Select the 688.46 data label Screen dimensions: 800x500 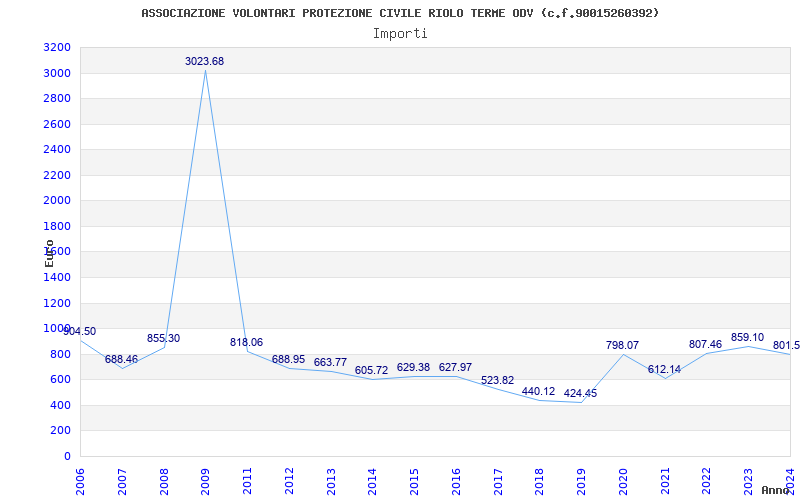tap(121, 360)
